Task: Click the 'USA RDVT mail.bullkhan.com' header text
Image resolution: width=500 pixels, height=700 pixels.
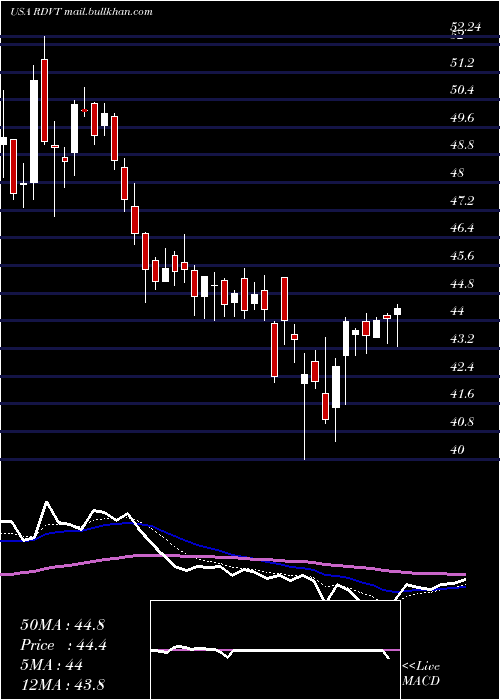Action: pos(82,12)
